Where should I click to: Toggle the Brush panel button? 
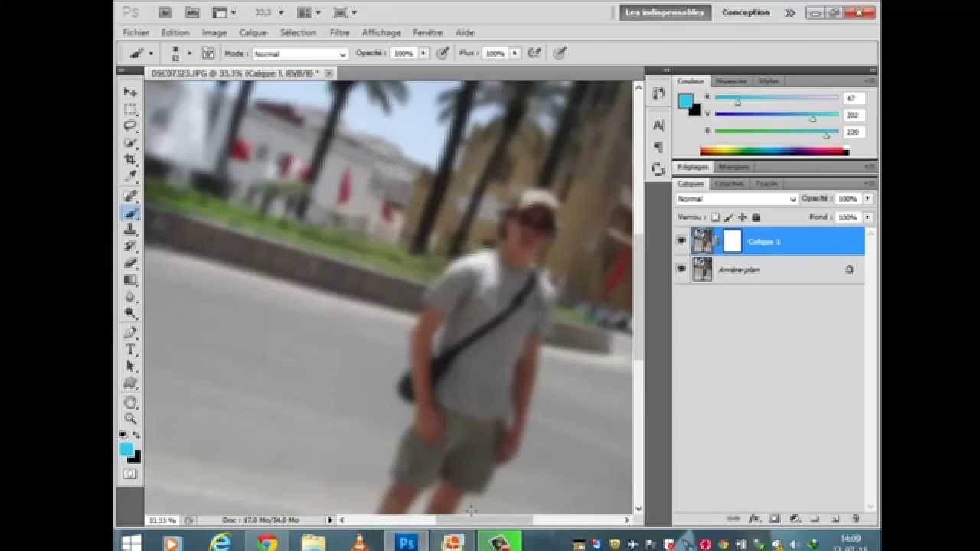pos(207,54)
